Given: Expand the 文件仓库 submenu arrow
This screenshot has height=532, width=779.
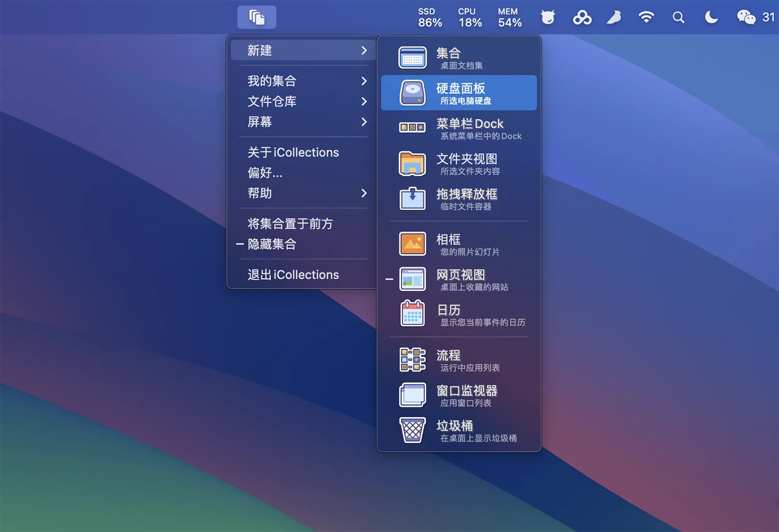Looking at the screenshot, I should click(364, 102).
